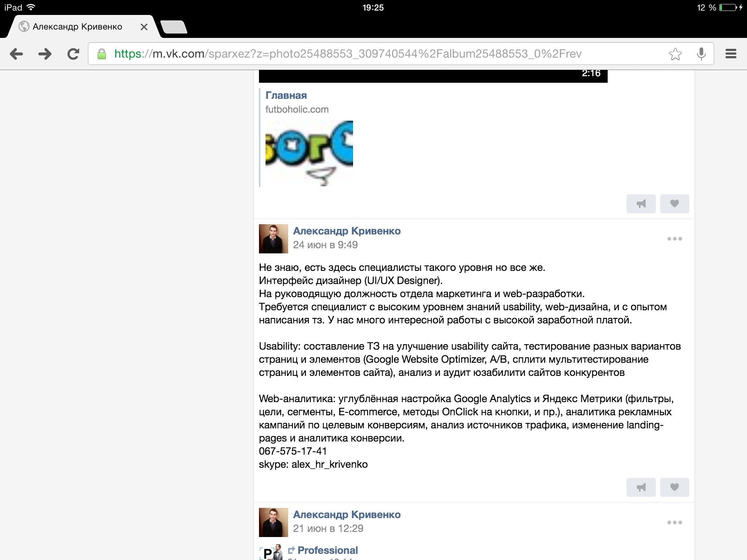The height and width of the screenshot is (560, 747).
Task: Bookmark page with the star icon
Action: 675,54
